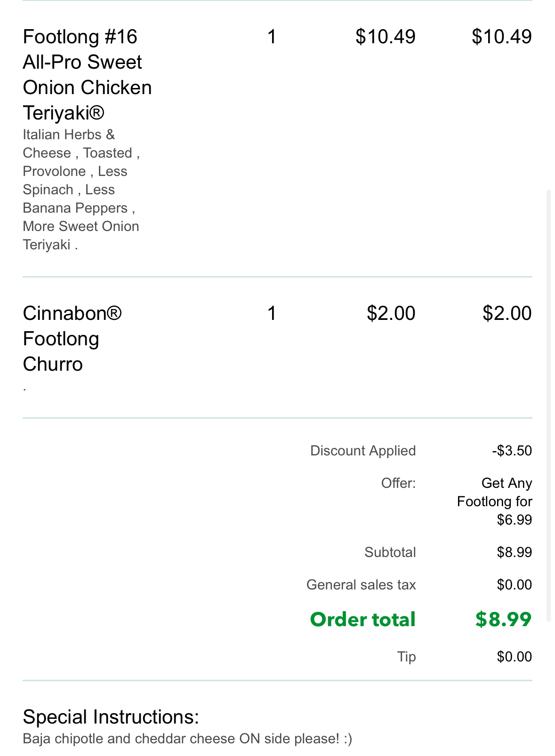Click the General sales tax label
The image size is (555, 756).
(361, 585)
